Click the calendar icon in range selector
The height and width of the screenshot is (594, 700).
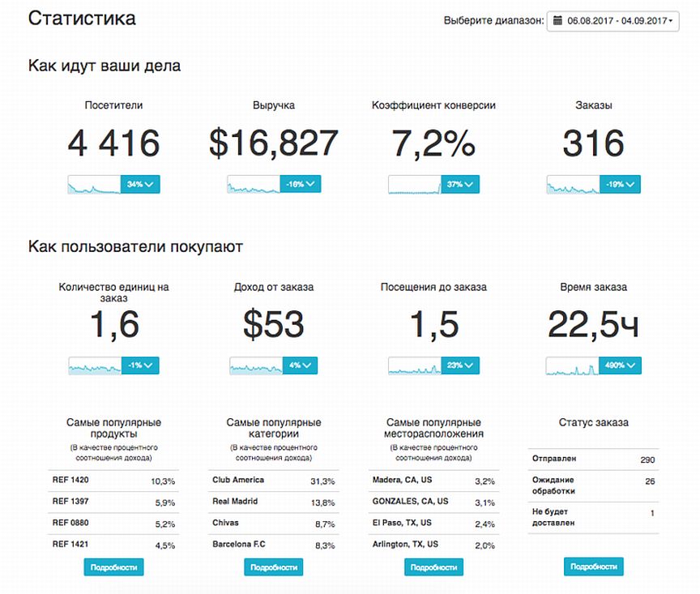(557, 20)
